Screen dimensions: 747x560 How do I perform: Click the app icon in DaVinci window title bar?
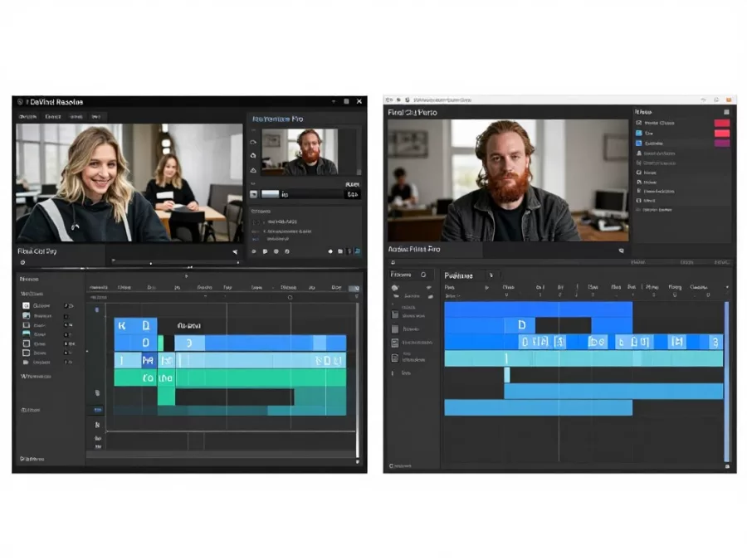(x=20, y=102)
